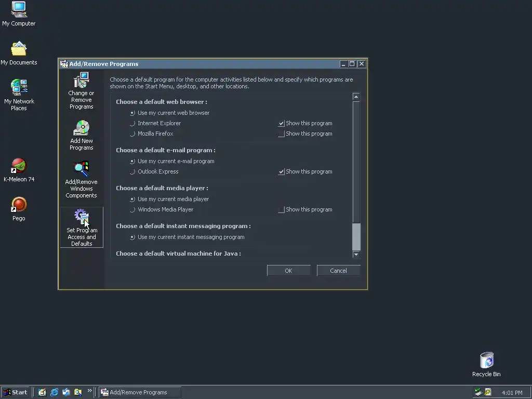Launch Outlook Express from Quick Launch
Screen dimensions: 532x399
click(x=66, y=392)
